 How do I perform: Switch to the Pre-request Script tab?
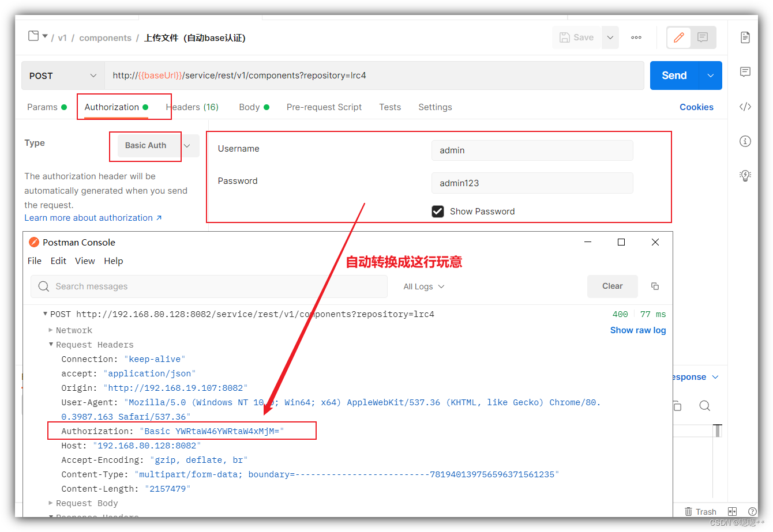click(324, 107)
